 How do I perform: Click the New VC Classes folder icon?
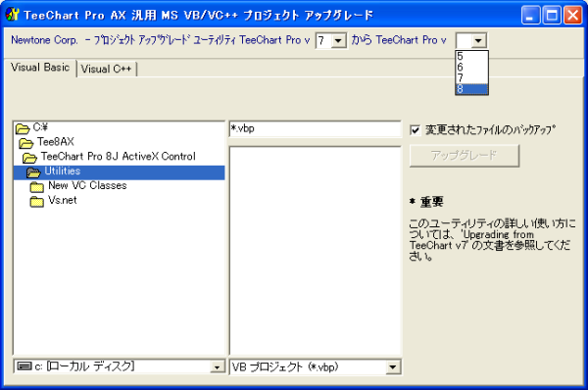[37, 187]
